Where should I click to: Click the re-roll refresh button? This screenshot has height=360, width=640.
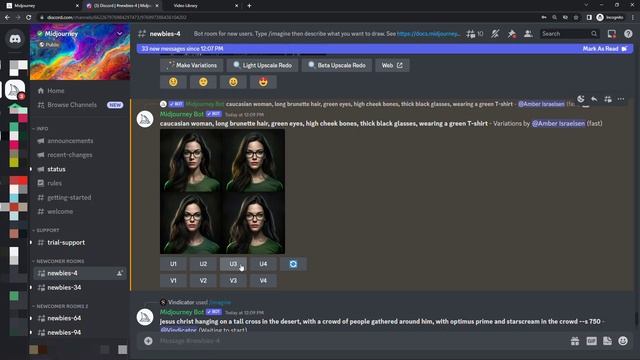293,264
